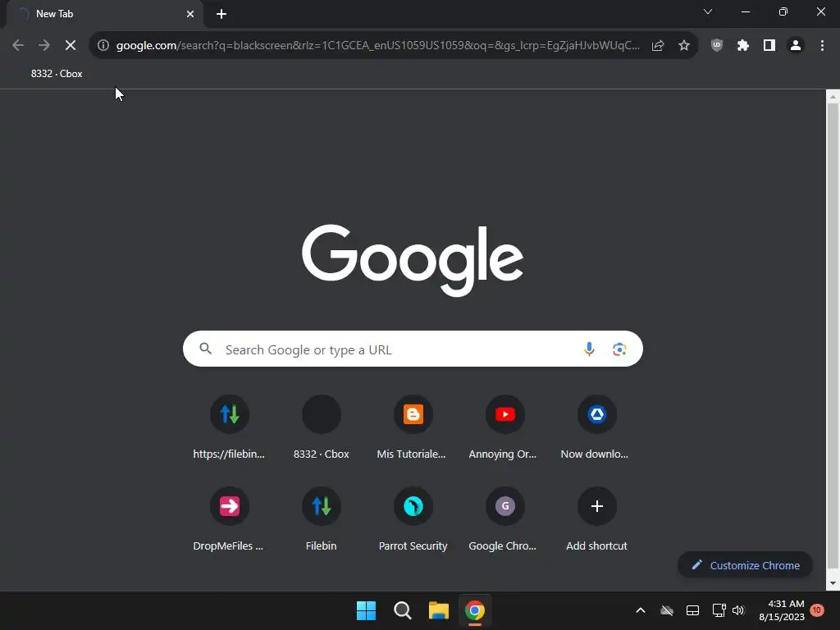
Task: Click the scrollbar up arrow
Action: 833,97
